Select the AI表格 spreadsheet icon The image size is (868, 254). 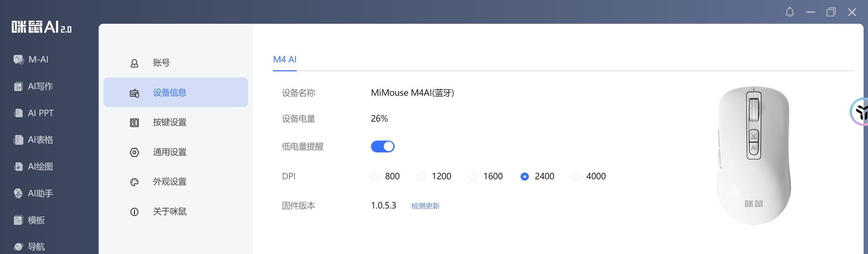[19, 140]
